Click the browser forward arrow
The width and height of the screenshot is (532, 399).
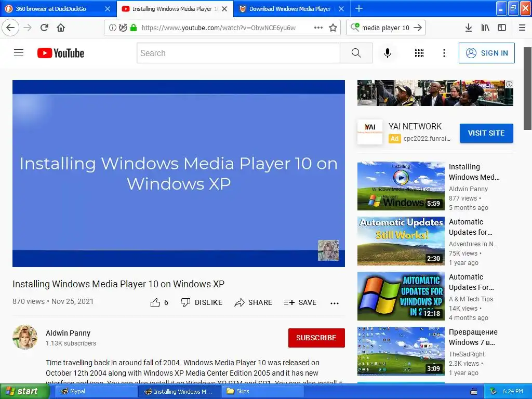(28, 28)
